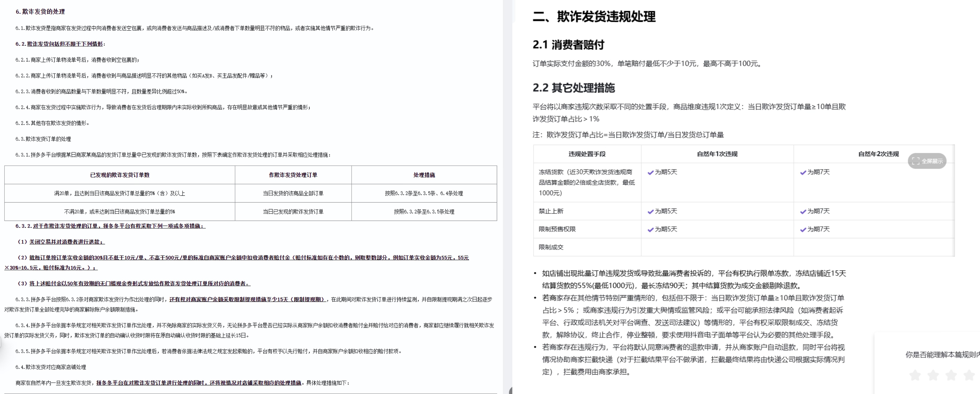Click the note 注：欺诈发货订单占比
This screenshot has width=980, height=394.
click(x=628, y=135)
